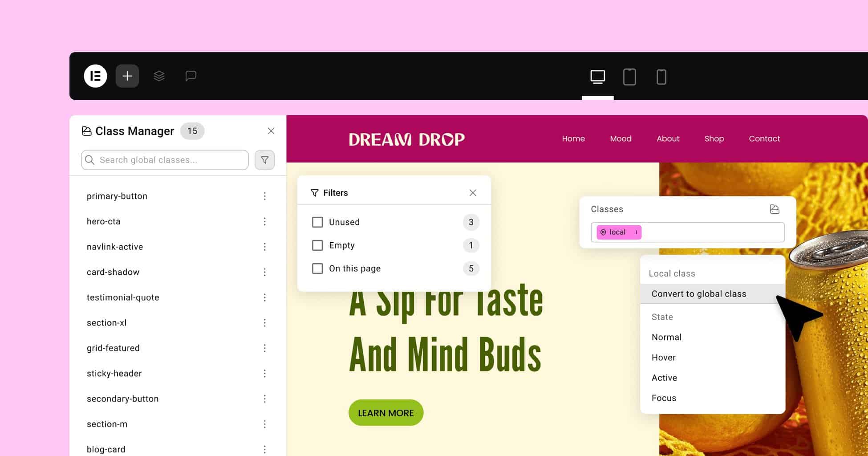The height and width of the screenshot is (456, 868).
Task: Tick the On this page checkbox
Action: [x=317, y=269]
